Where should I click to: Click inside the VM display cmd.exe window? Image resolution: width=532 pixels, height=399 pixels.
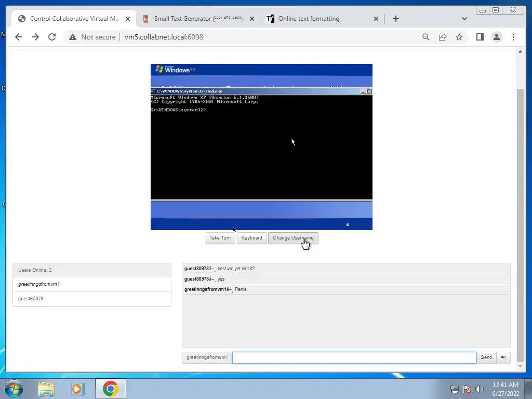pos(261,148)
